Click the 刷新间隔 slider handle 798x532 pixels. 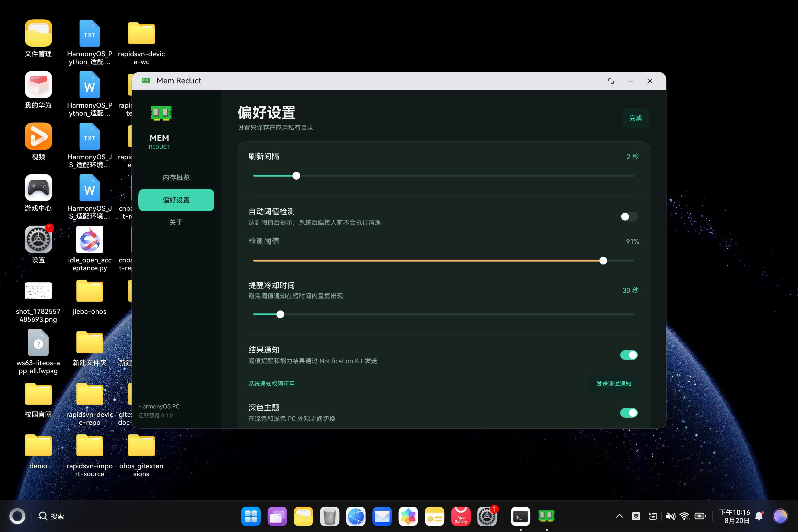(296, 176)
